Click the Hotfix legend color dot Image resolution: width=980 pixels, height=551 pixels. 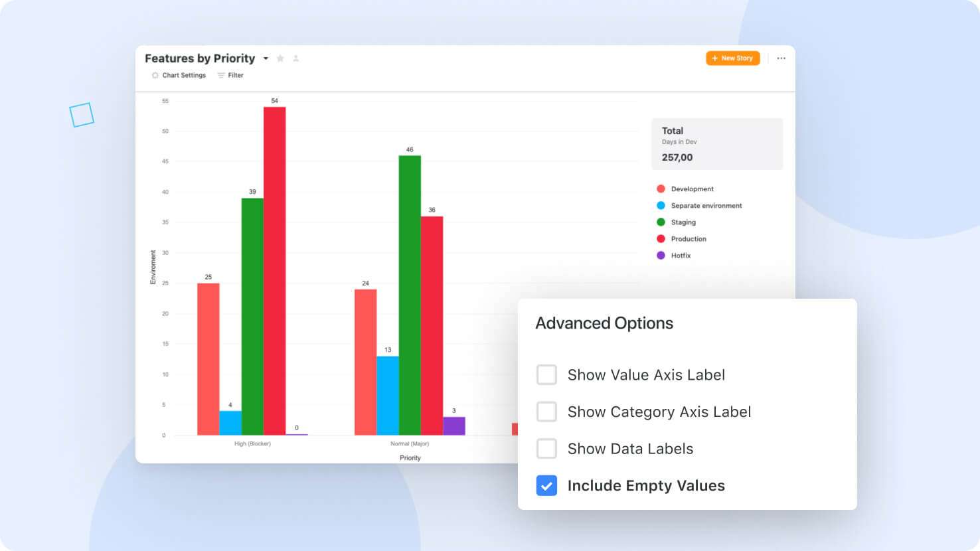click(x=661, y=256)
